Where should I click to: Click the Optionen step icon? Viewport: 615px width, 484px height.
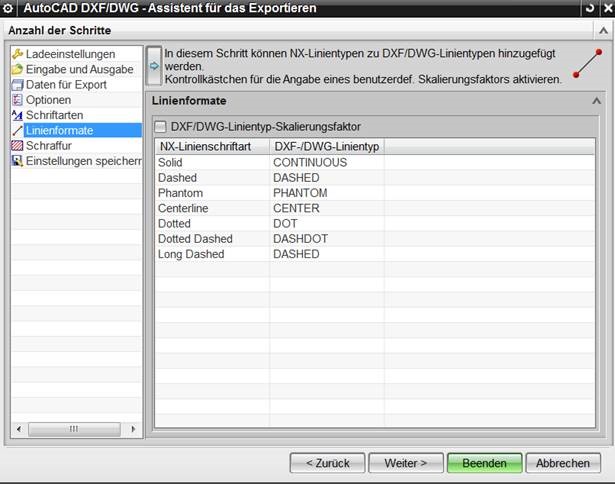17,100
